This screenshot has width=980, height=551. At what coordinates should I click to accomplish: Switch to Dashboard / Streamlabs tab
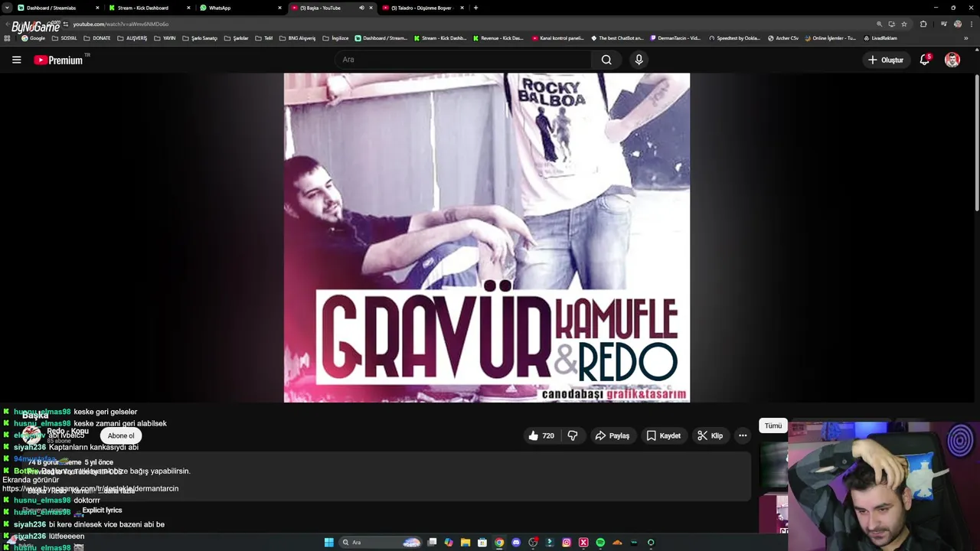tap(58, 8)
